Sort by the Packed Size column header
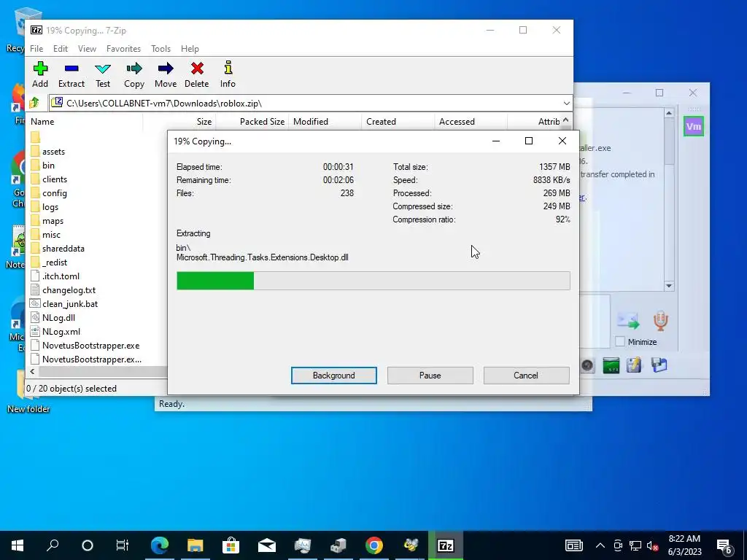The width and height of the screenshot is (747, 560). [252, 122]
